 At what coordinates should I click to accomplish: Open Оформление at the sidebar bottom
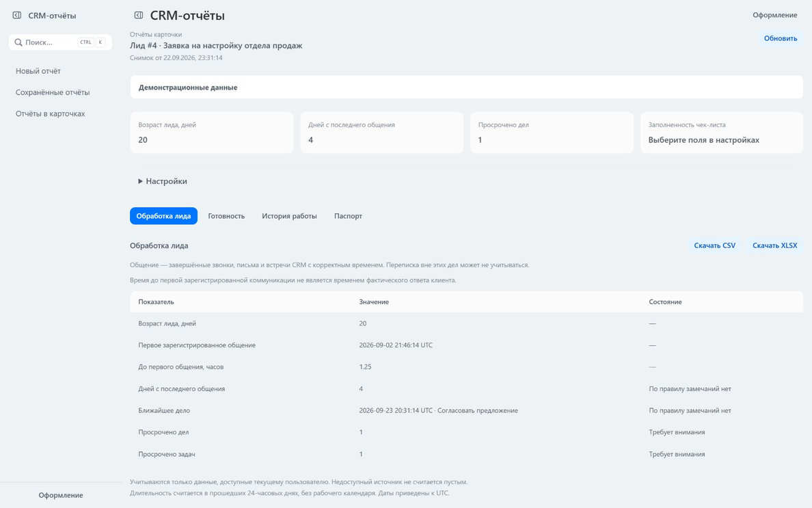tap(61, 495)
